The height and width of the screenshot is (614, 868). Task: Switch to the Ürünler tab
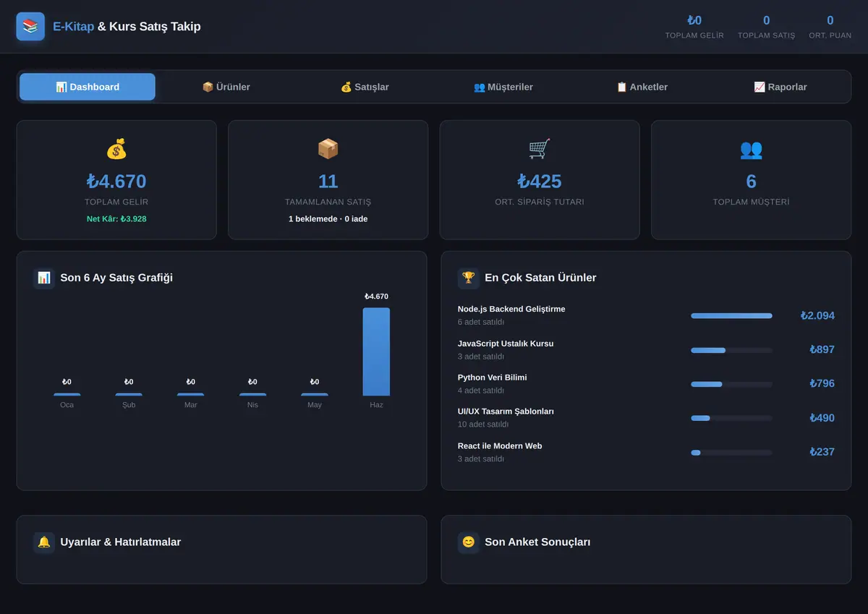(x=226, y=87)
